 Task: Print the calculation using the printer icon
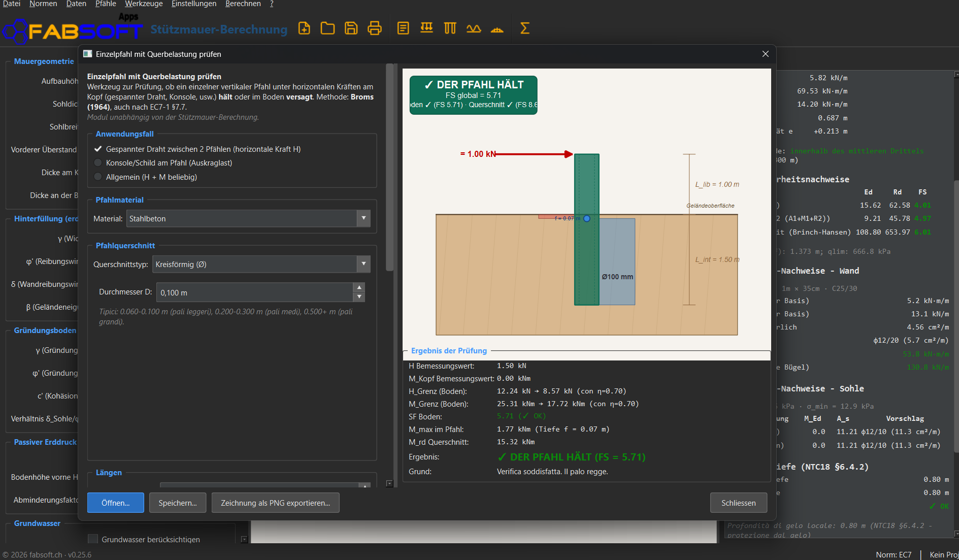(375, 28)
